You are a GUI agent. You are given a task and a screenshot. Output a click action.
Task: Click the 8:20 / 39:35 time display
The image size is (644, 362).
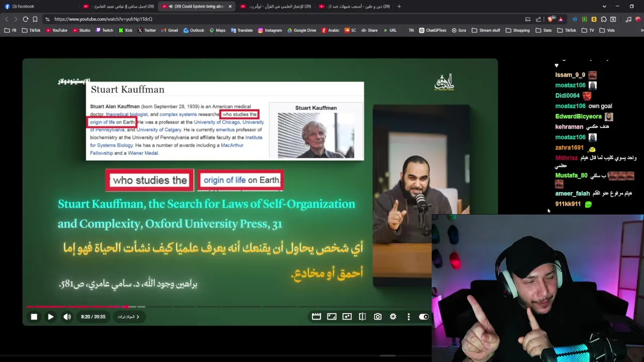(93, 317)
